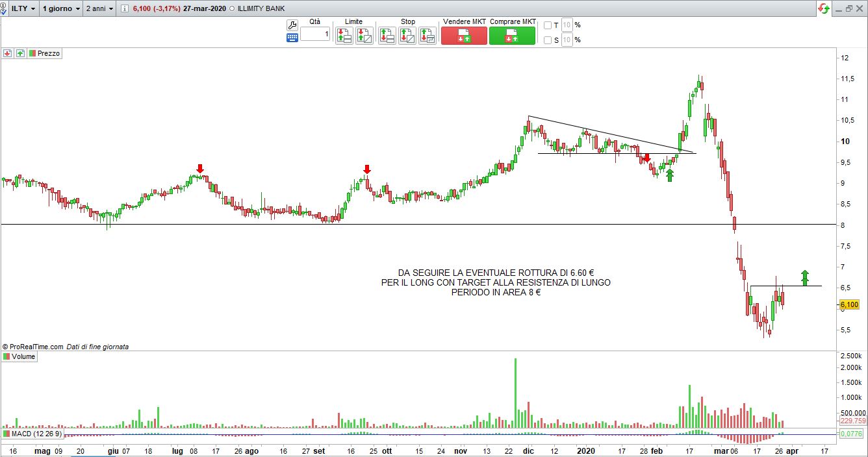Open the 2 anni period dropdown
This screenshot has height=457, width=868.
pyautogui.click(x=101, y=8)
